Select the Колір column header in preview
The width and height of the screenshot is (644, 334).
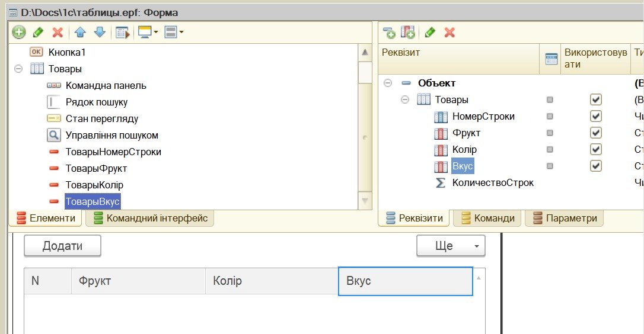(x=272, y=281)
